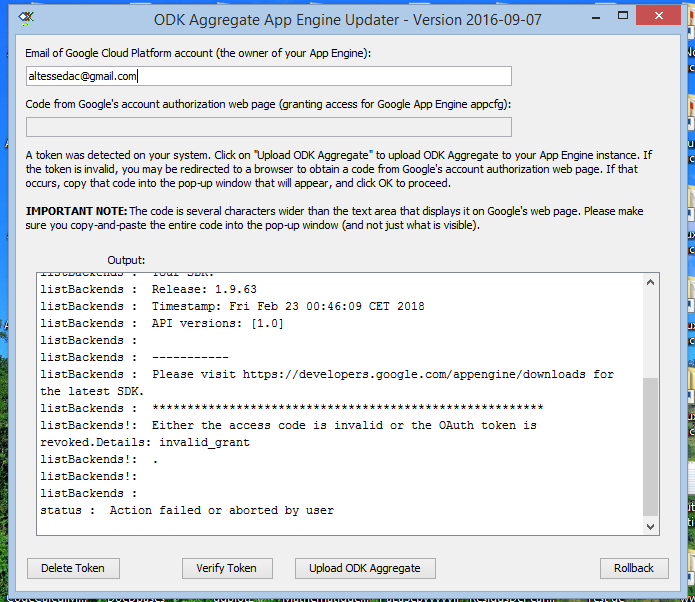Click the Rollback button
The image size is (695, 602).
pyautogui.click(x=634, y=568)
